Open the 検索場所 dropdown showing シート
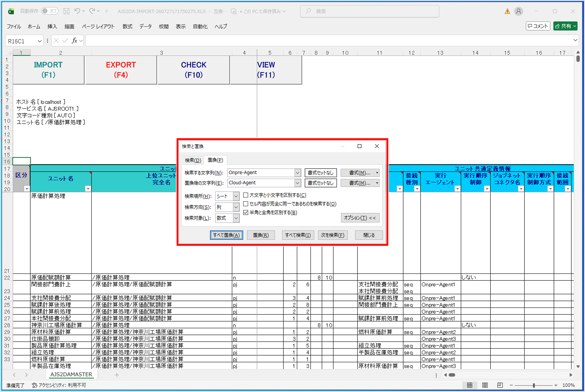Viewport: 585px width, 392px height. pyautogui.click(x=227, y=196)
